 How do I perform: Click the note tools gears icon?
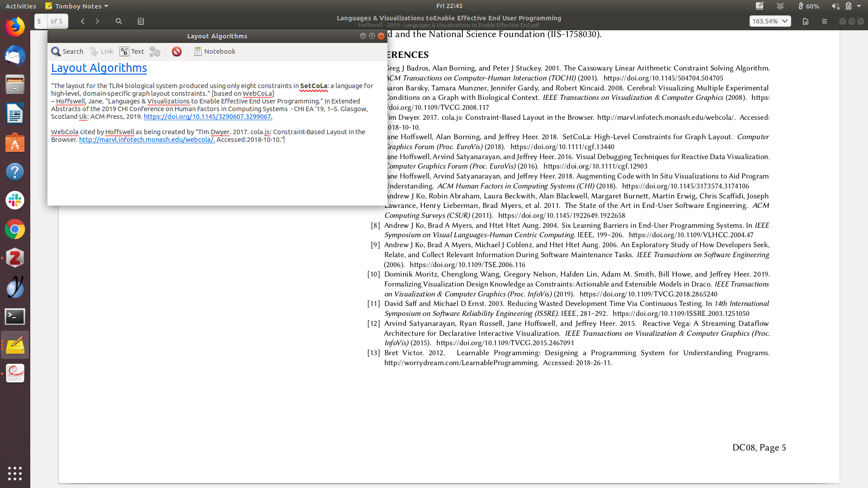click(x=155, y=52)
